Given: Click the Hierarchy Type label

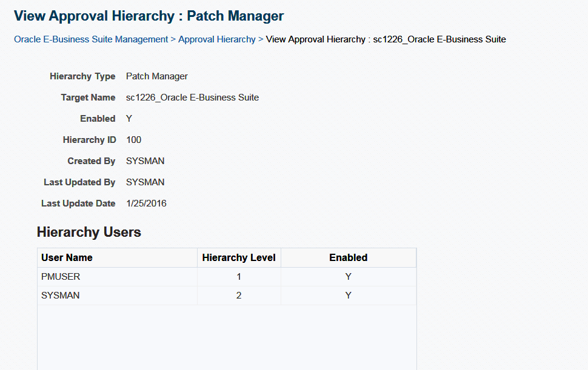Looking at the screenshot, I should coord(82,76).
